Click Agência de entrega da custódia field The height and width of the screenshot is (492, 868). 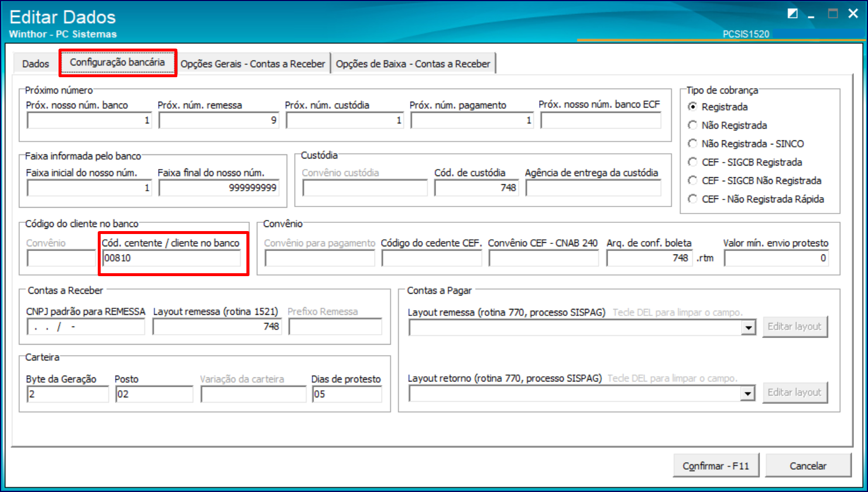593,188
